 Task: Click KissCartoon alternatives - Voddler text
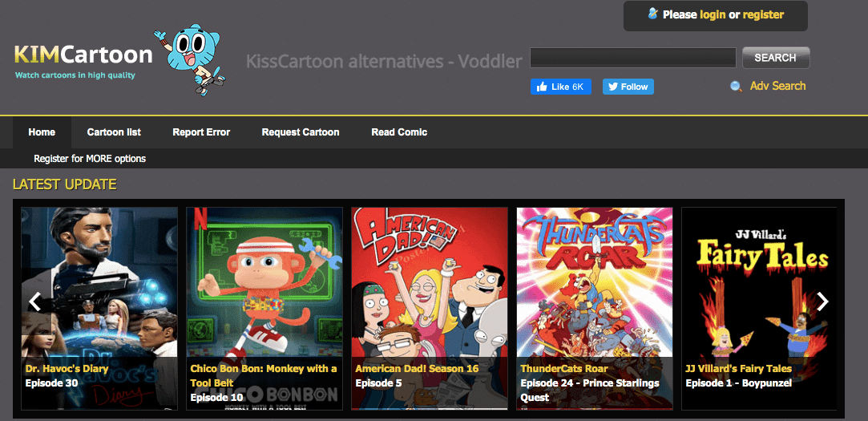384,61
